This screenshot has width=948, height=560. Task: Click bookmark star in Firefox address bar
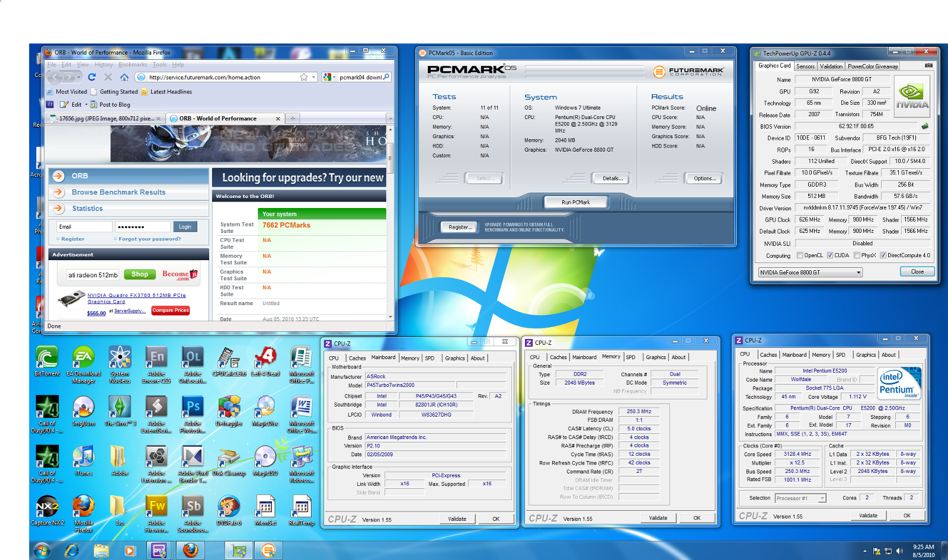304,77
